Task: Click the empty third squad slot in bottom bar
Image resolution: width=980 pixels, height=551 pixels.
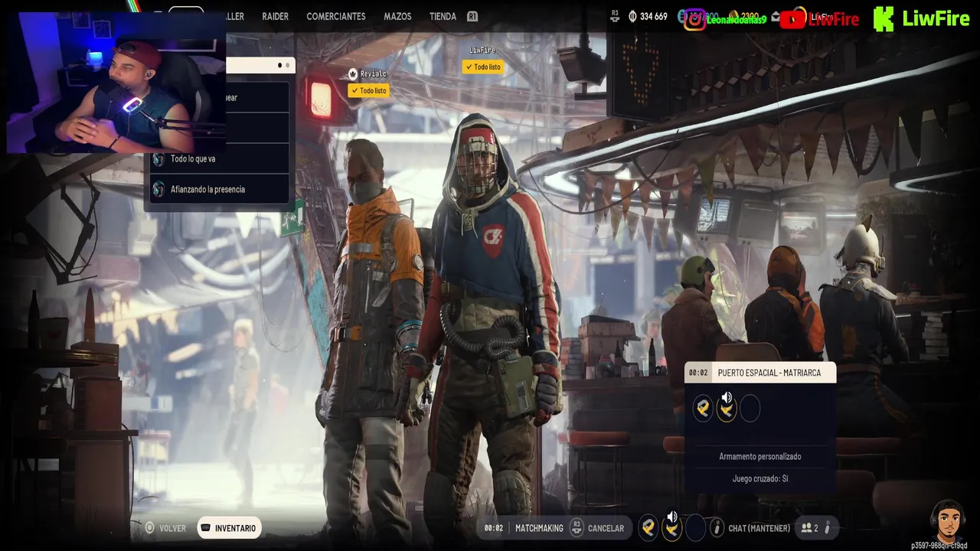Action: tap(695, 527)
